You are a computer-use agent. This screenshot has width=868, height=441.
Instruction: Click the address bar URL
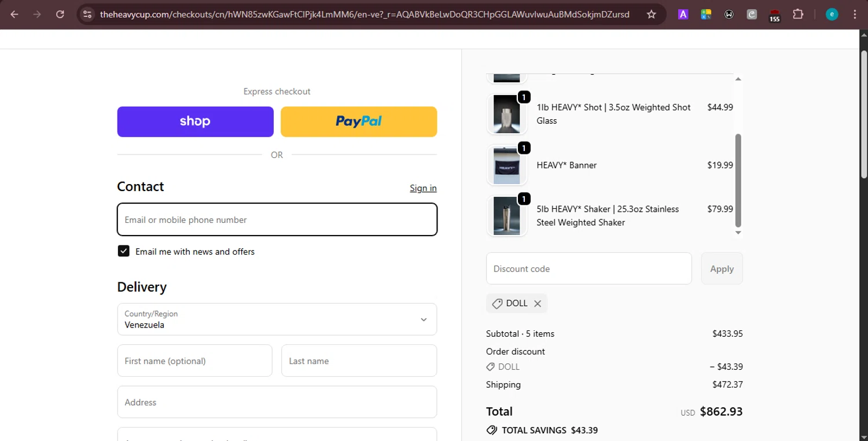click(x=365, y=14)
